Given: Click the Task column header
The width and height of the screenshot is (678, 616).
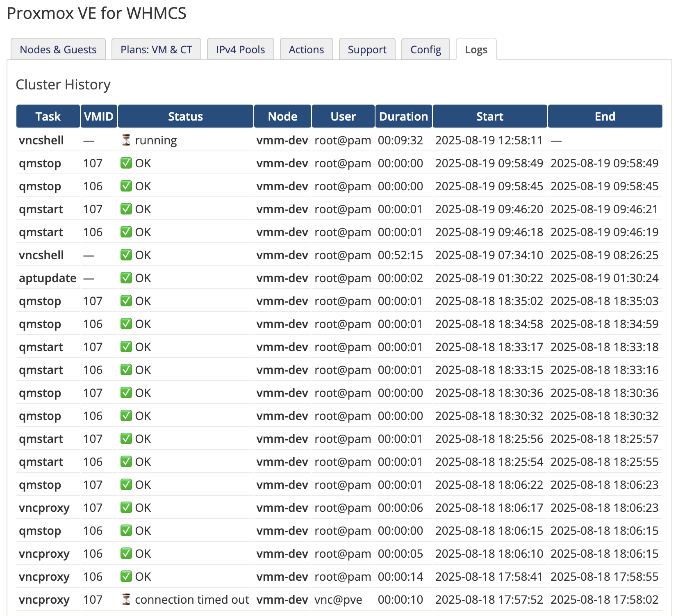Looking at the screenshot, I should click(x=48, y=116).
